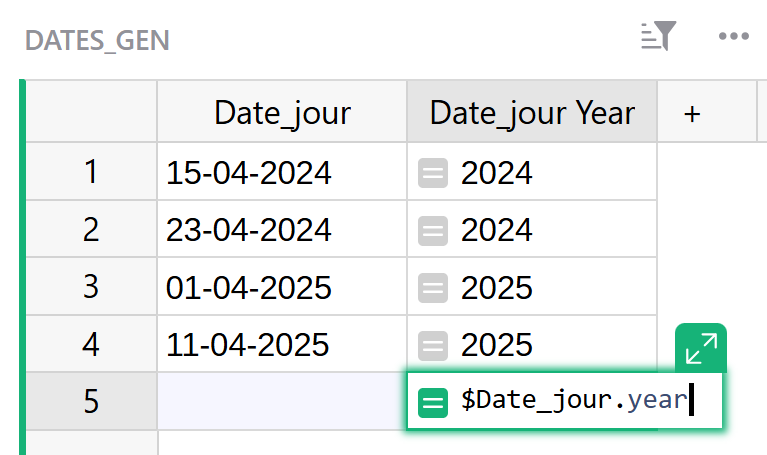This screenshot has width=767, height=455.
Task: Click the green formula icon in the editor
Action: click(x=433, y=402)
